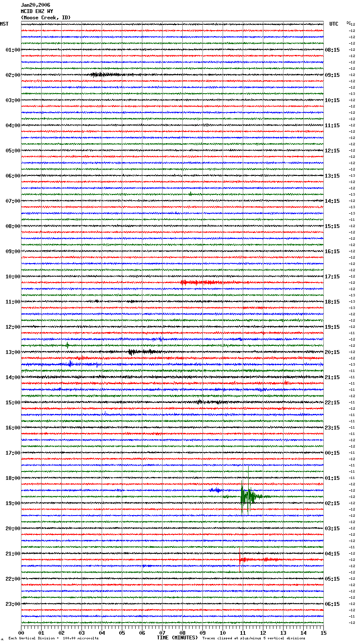Click the blue event on the 13:30 trace

(x=71, y=364)
